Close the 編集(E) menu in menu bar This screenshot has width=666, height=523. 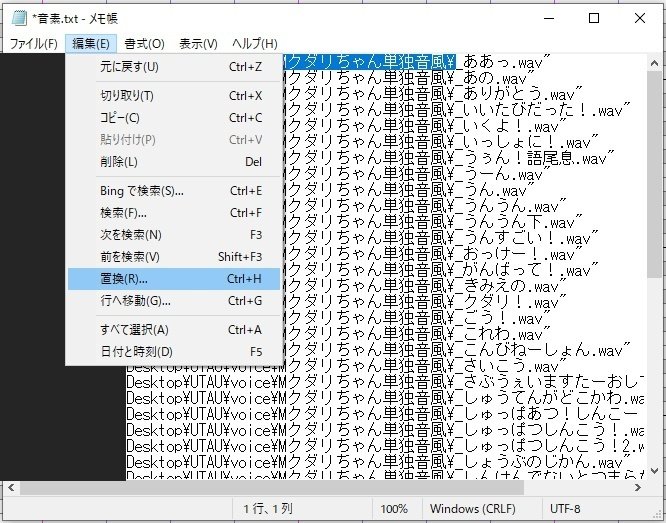pos(91,44)
